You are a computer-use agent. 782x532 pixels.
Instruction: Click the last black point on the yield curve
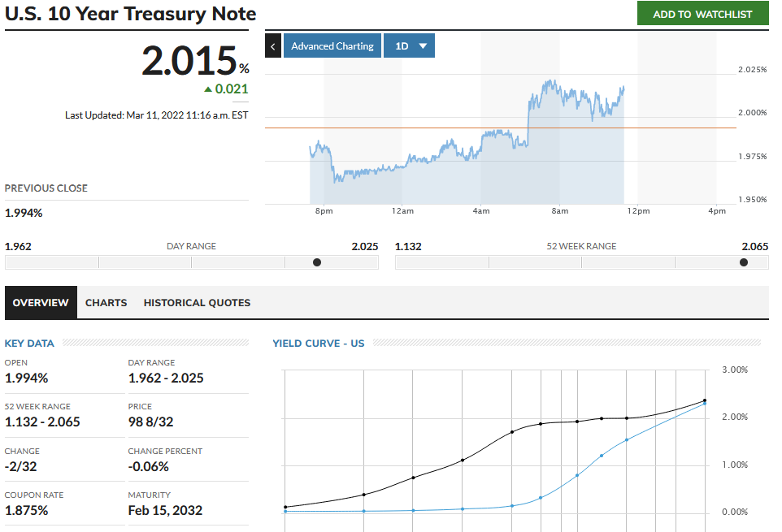click(x=705, y=400)
